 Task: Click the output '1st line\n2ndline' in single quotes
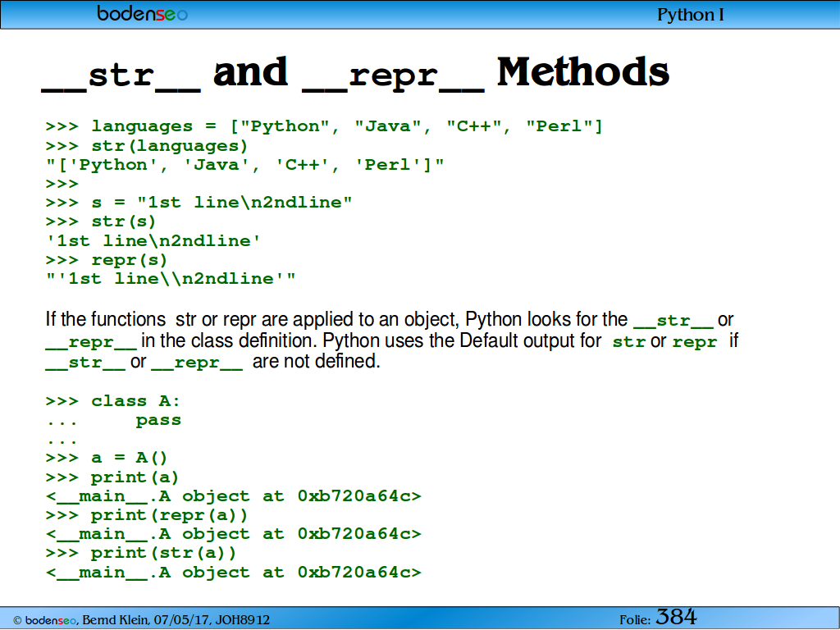click(x=153, y=240)
